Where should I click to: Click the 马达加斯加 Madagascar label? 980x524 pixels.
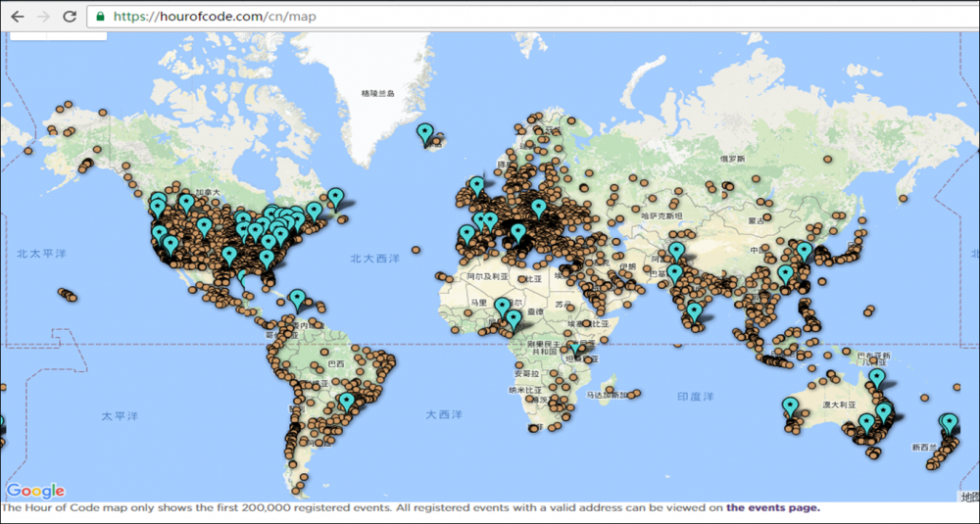point(607,395)
